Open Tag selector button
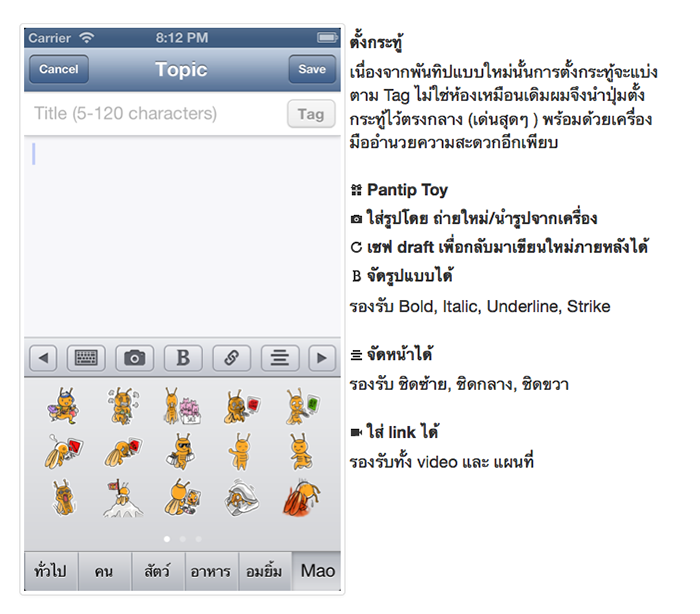The height and width of the screenshot is (614, 700). tap(311, 114)
